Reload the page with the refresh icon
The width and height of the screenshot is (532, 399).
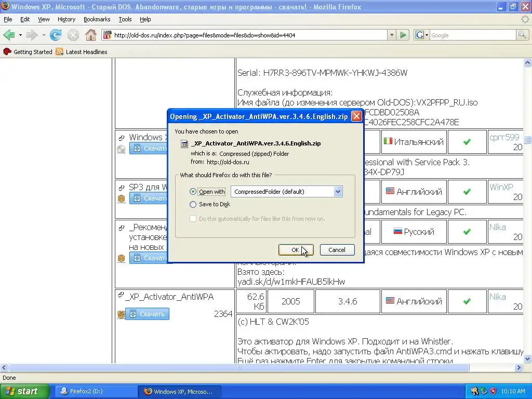(56, 35)
